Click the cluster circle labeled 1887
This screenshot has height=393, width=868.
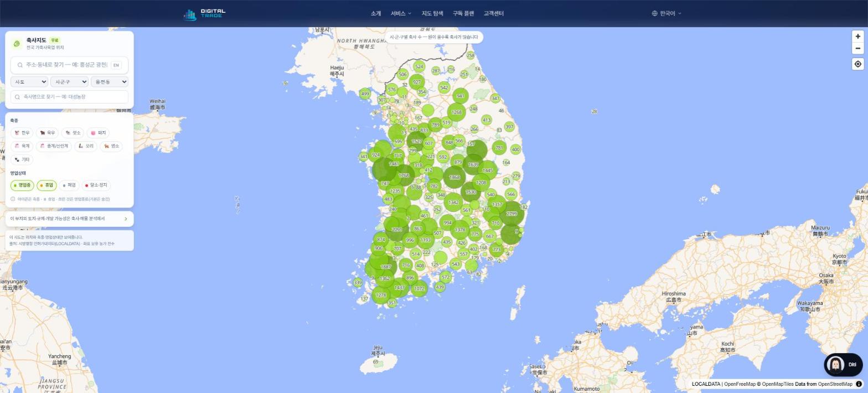pos(385,267)
